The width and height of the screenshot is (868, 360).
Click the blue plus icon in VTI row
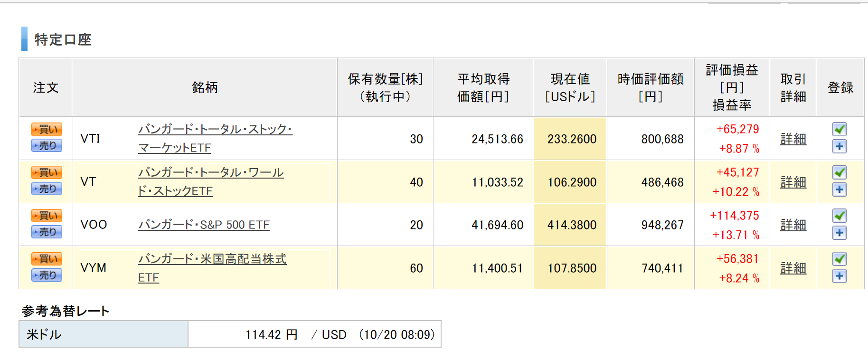840,146
